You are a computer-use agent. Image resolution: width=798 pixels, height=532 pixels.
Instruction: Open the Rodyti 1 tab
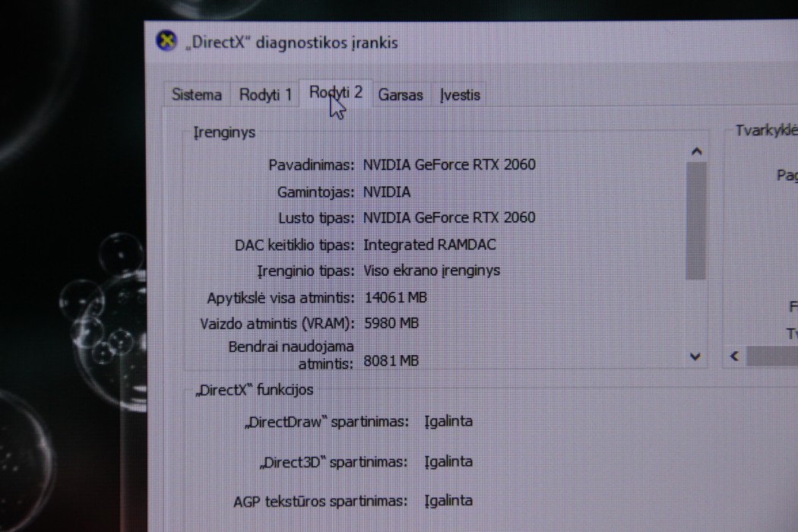(265, 95)
